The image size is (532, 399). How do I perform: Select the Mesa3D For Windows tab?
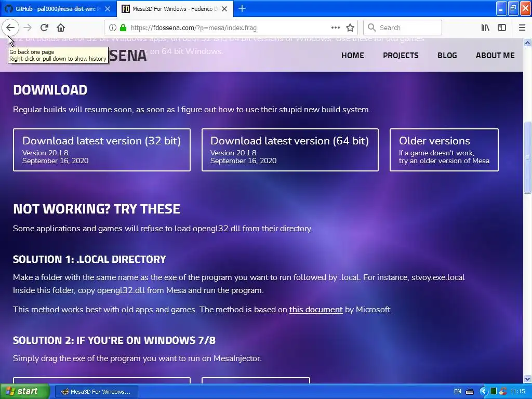[x=175, y=9]
